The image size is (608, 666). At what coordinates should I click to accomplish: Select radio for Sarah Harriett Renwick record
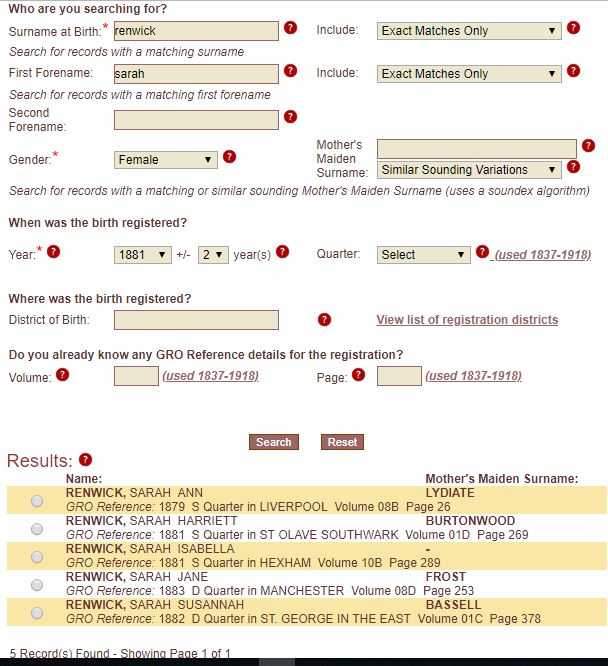point(37,529)
